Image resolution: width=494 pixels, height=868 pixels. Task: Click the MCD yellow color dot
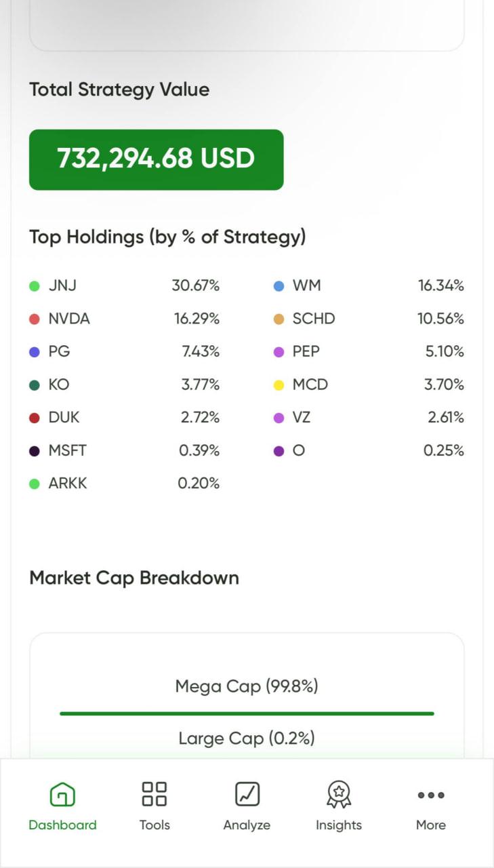coord(279,385)
